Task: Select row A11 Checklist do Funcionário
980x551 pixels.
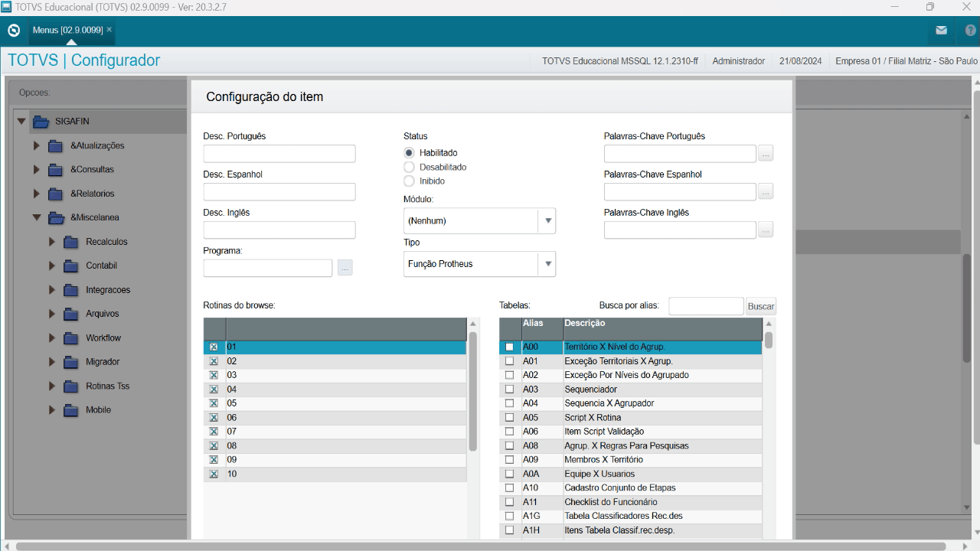Action: click(631, 502)
